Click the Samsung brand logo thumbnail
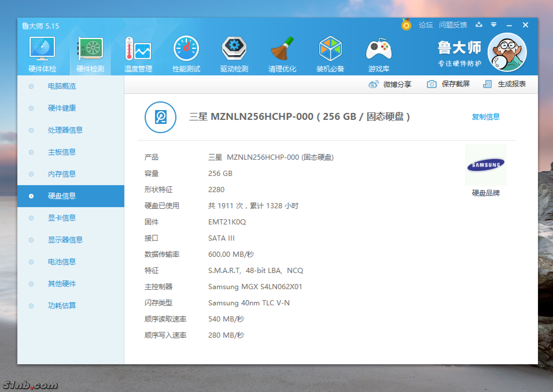This screenshot has width=553, height=392. coord(486,165)
